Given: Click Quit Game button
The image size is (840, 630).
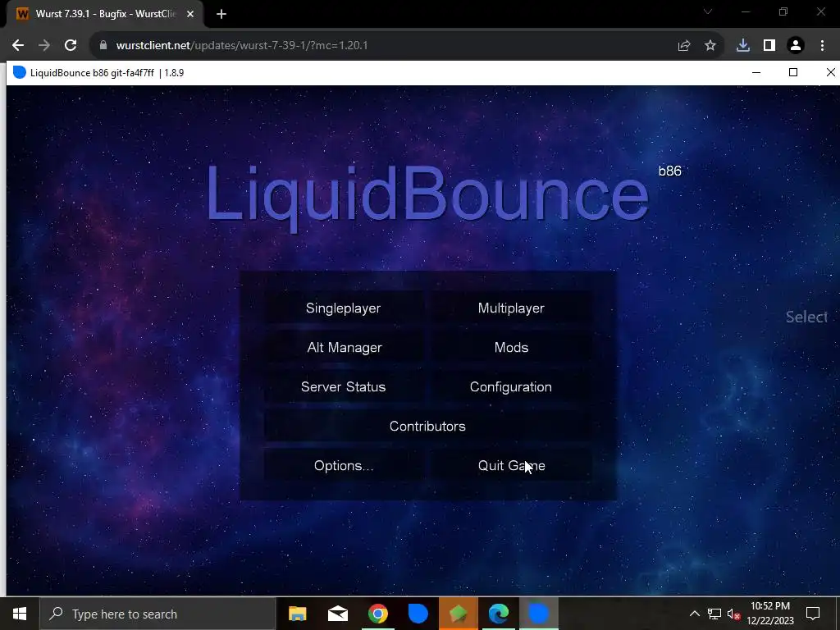Looking at the screenshot, I should coord(511,466).
